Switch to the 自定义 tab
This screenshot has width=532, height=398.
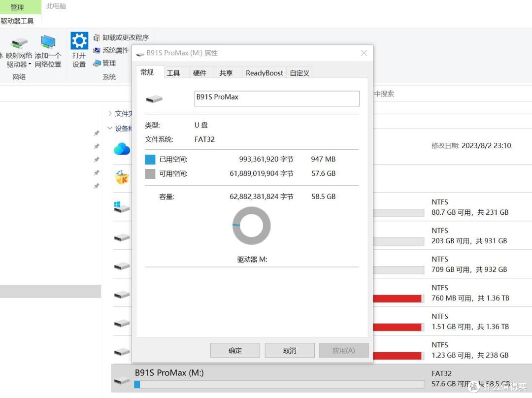click(299, 73)
